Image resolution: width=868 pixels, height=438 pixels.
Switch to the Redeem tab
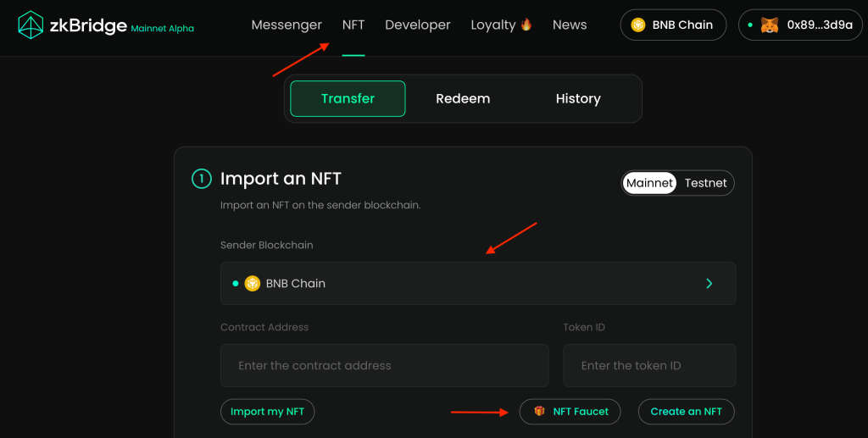pyautogui.click(x=463, y=98)
